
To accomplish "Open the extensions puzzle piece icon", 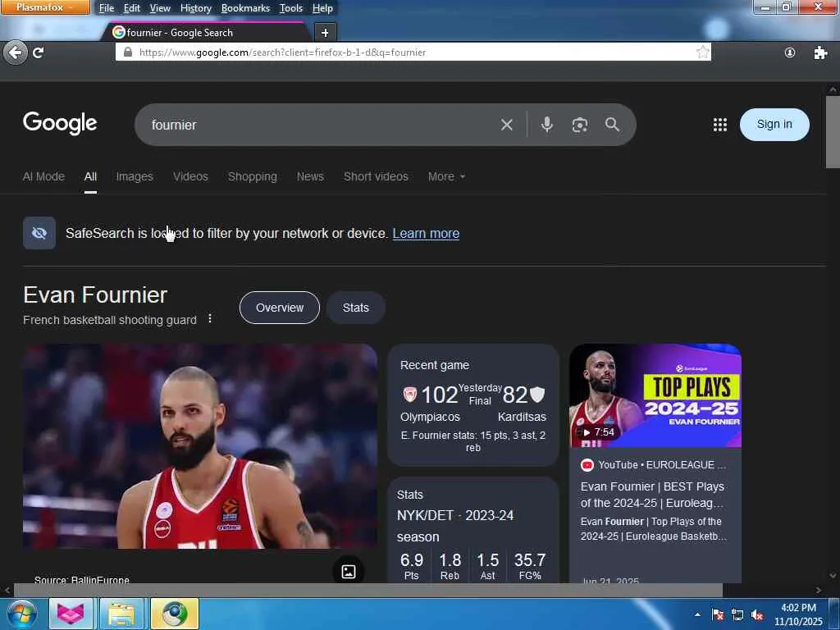I will click(x=820, y=52).
